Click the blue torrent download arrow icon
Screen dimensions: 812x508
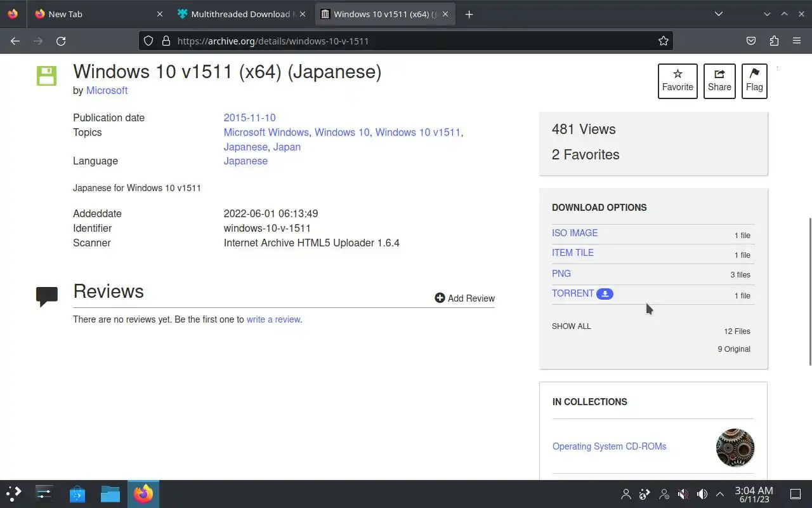[605, 294]
